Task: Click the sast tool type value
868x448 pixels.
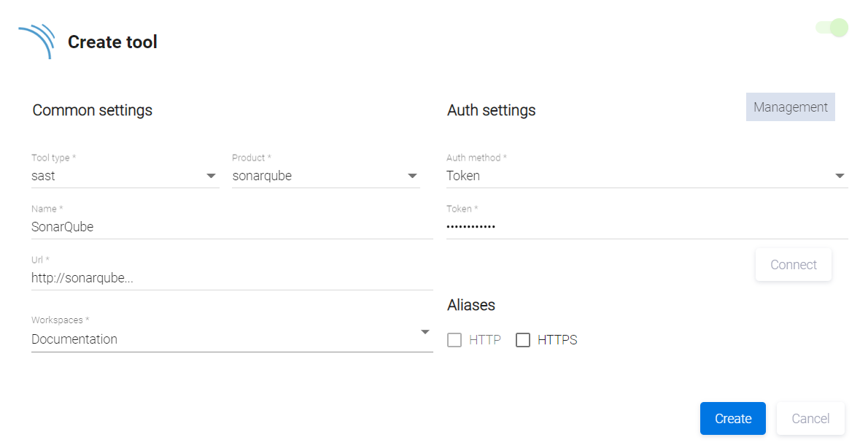Action: (x=44, y=176)
